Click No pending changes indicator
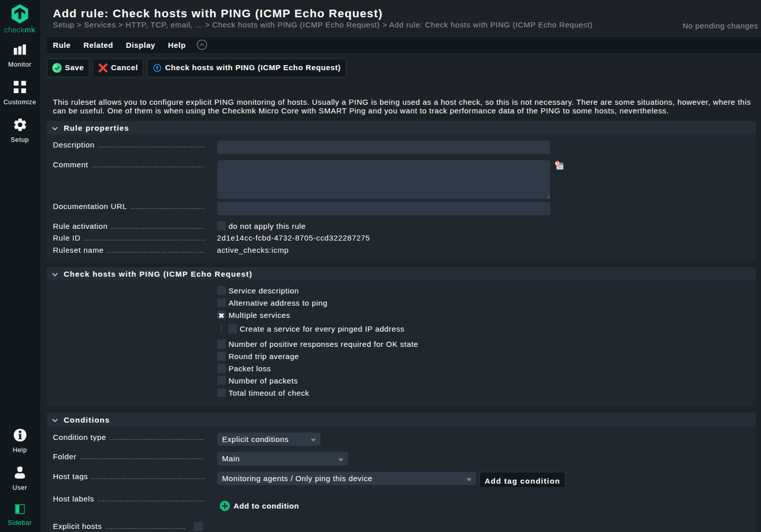The height and width of the screenshot is (532, 761). pos(720,26)
